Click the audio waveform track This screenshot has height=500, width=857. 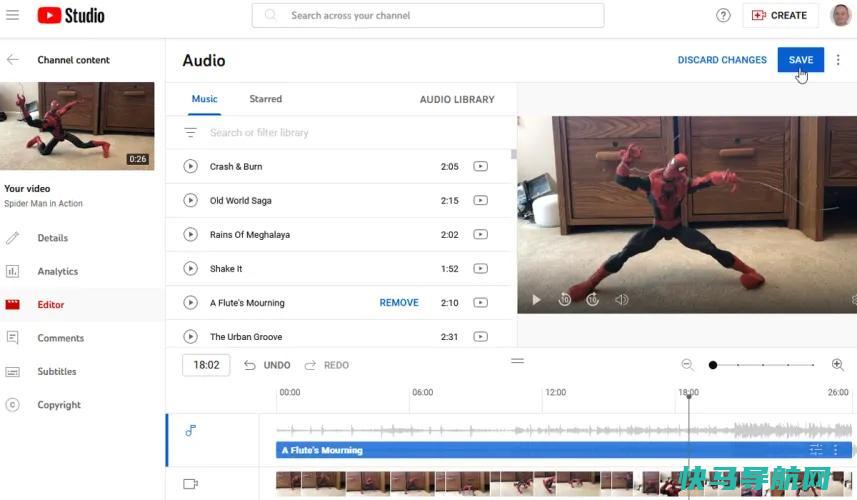pyautogui.click(x=563, y=430)
